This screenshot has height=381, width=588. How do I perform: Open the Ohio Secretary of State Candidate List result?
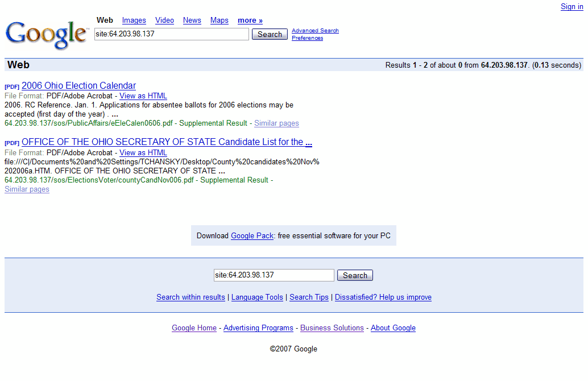tap(167, 142)
